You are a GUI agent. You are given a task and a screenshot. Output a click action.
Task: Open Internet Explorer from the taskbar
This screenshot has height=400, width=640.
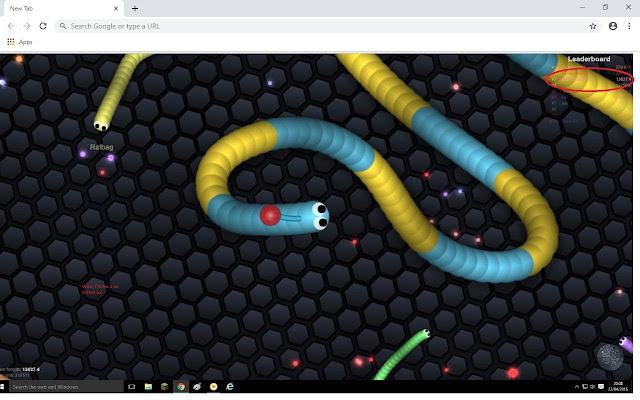[x=230, y=387]
